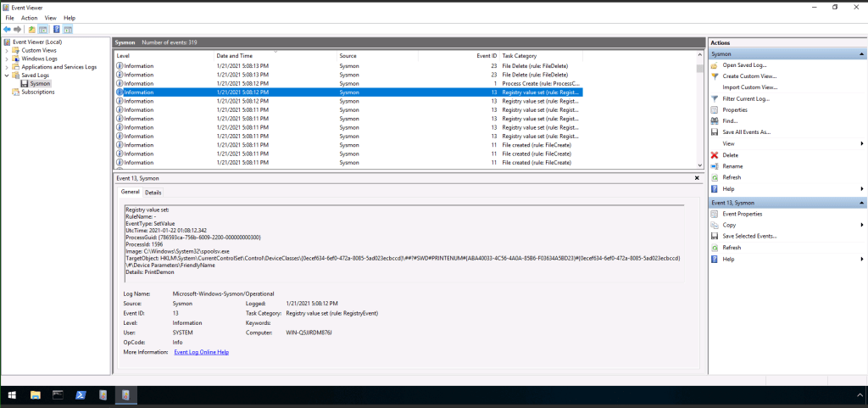Open the Event Log Online Help link
The image size is (868, 408).
click(x=201, y=352)
